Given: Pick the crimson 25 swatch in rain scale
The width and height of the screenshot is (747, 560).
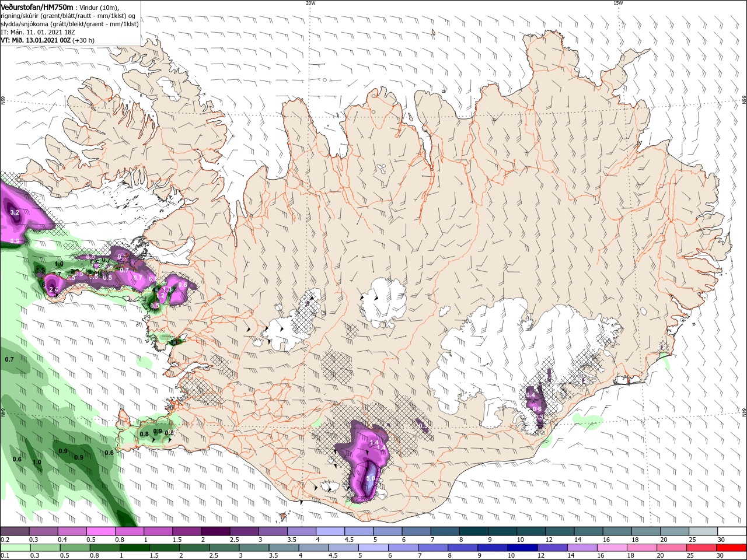Looking at the screenshot, I should [701, 548].
